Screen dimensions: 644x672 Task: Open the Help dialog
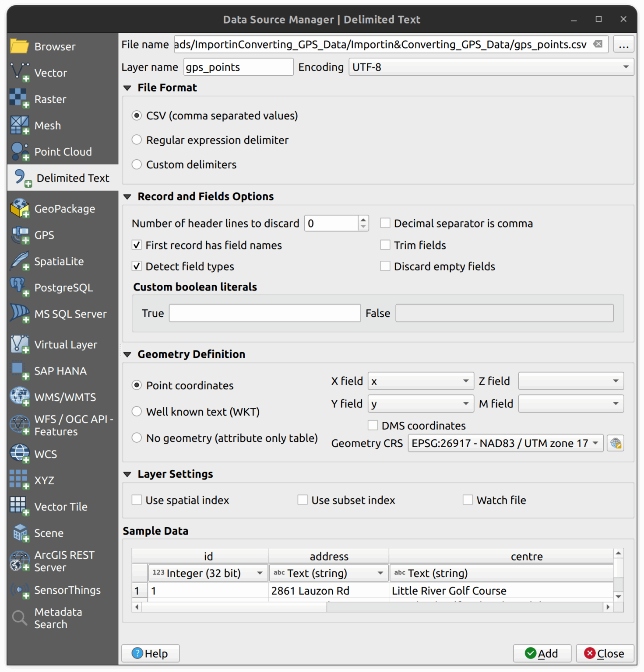[x=150, y=653]
